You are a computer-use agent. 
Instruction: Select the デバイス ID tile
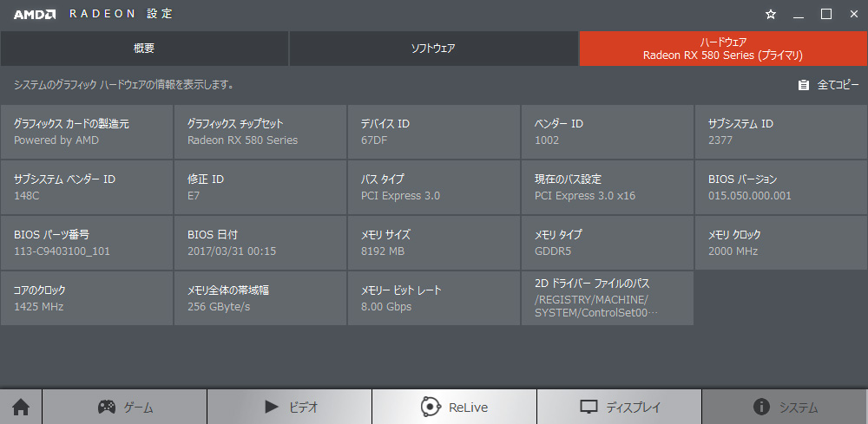tap(434, 132)
